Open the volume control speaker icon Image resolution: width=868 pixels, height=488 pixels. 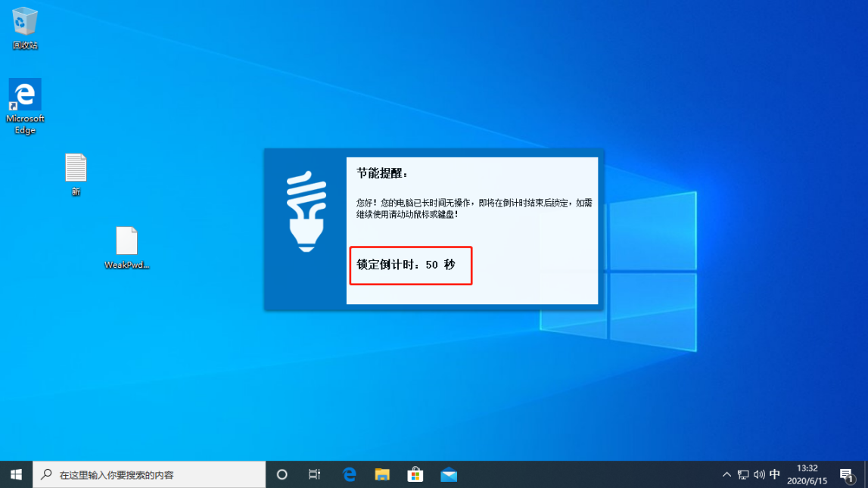pos(759,474)
